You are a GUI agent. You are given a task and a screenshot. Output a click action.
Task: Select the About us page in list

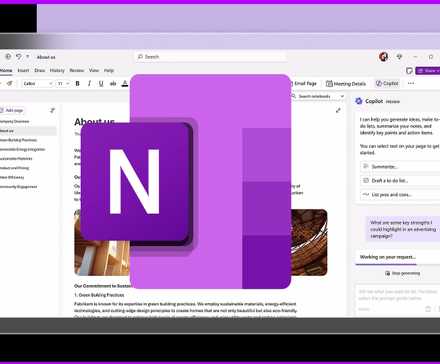tap(28, 131)
